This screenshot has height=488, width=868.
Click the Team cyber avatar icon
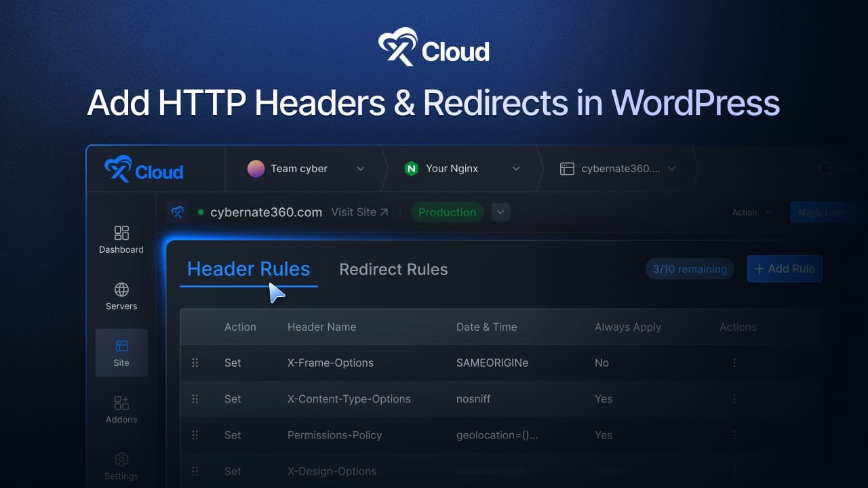click(x=256, y=169)
